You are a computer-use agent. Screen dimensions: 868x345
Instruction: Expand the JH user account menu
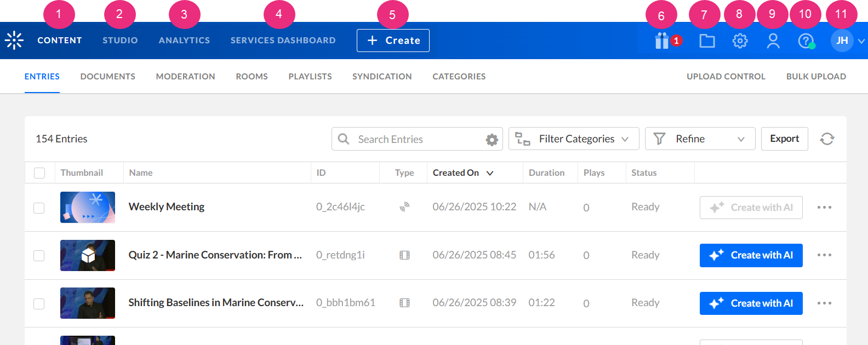tap(847, 41)
